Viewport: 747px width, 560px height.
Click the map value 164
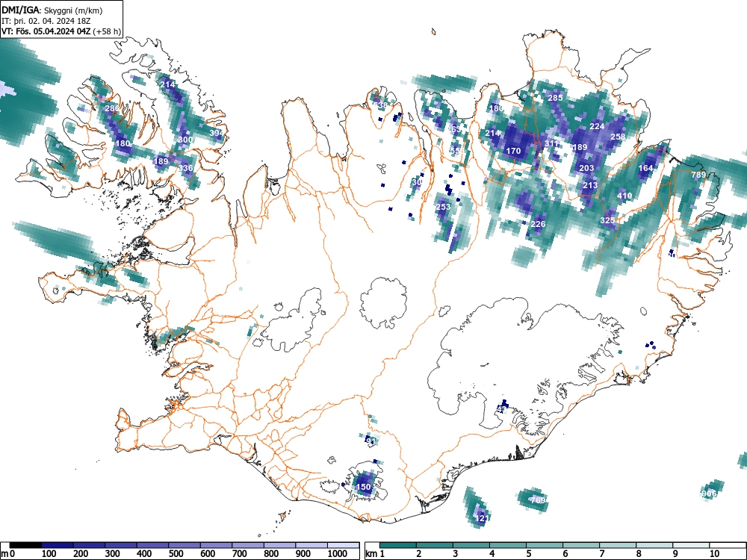pos(645,168)
